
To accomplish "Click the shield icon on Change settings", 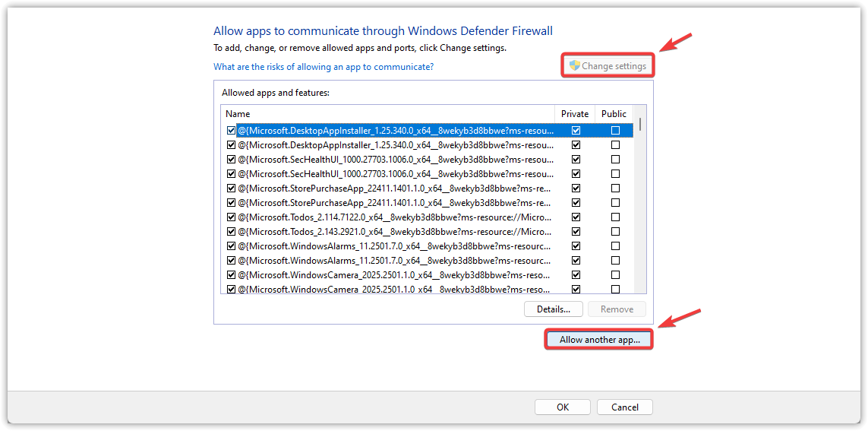I will click(575, 66).
